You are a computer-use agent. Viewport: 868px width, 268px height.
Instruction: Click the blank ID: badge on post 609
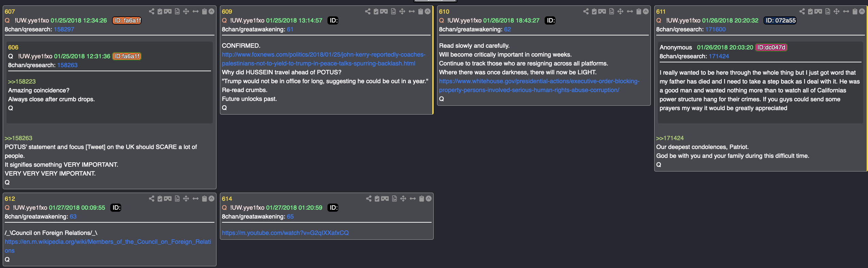333,20
